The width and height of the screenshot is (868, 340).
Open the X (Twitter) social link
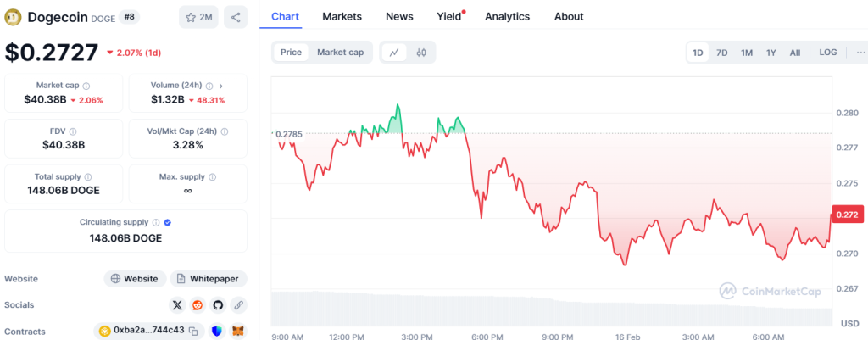[177, 305]
